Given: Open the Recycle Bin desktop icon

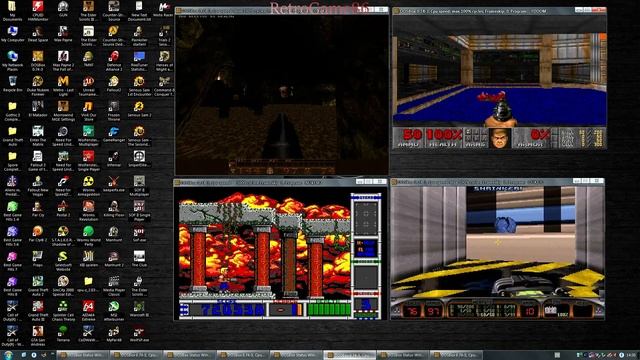Looking at the screenshot, I should (13, 84).
